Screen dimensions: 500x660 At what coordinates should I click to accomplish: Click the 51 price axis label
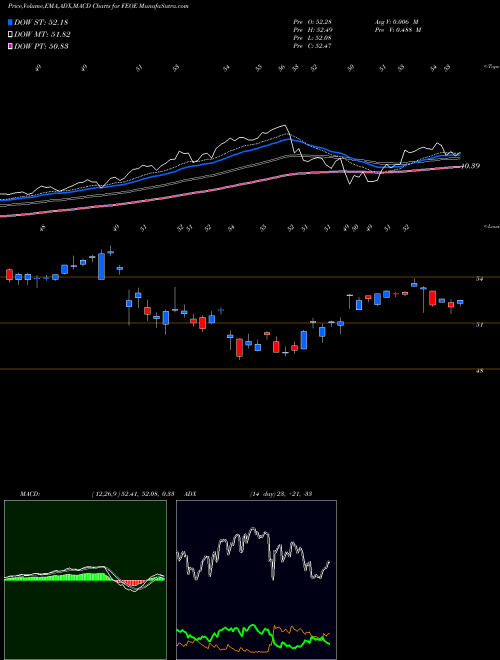(480, 325)
